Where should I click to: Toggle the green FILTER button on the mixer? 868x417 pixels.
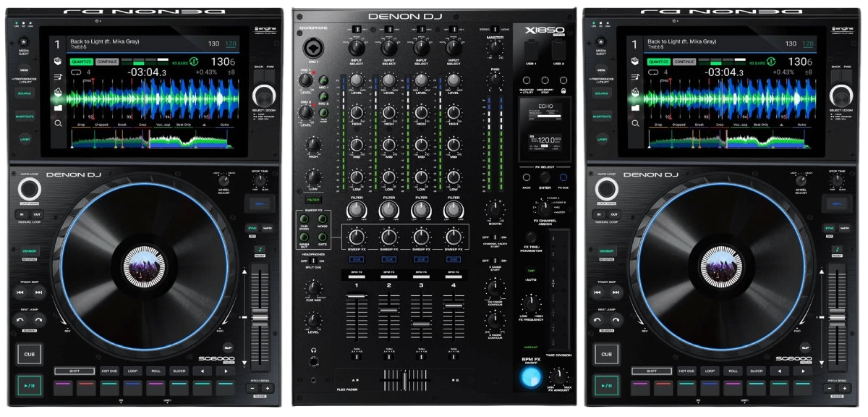click(312, 200)
